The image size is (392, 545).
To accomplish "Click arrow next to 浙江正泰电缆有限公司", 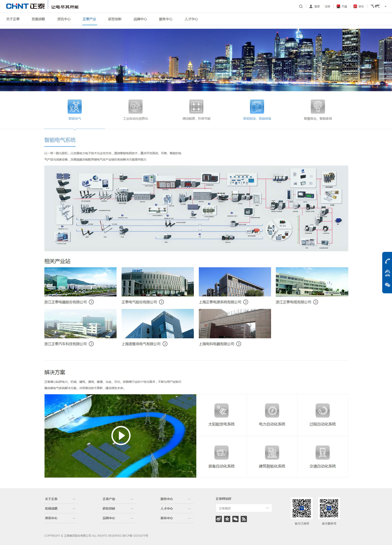I will [x=316, y=302].
